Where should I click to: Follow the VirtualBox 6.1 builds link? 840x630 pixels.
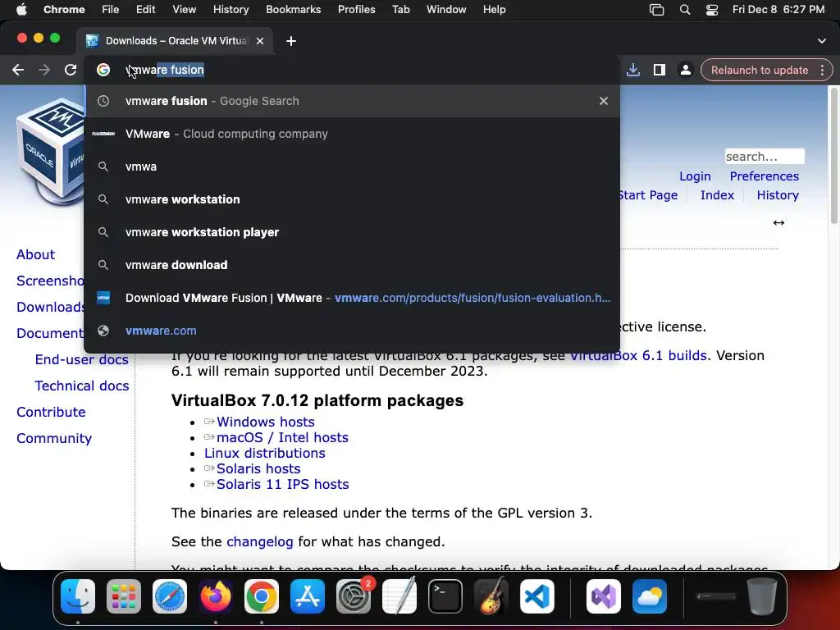click(x=638, y=356)
